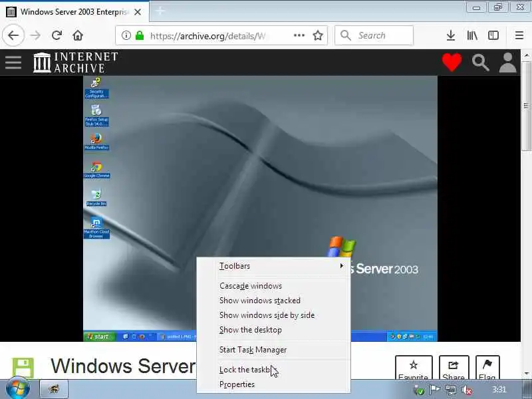This screenshot has width=532, height=399.
Task: Expand the Toolbars submenu
Action: click(x=274, y=266)
